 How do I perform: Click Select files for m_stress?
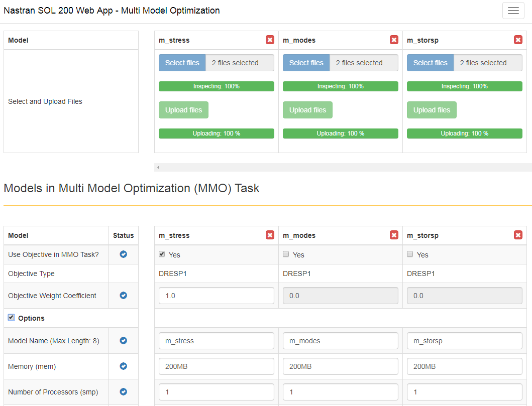[x=182, y=63]
